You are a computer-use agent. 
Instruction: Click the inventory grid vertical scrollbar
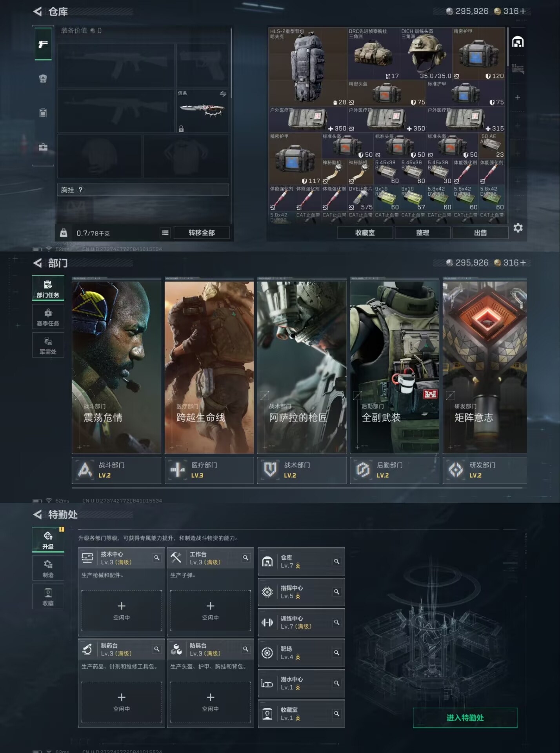point(507,47)
